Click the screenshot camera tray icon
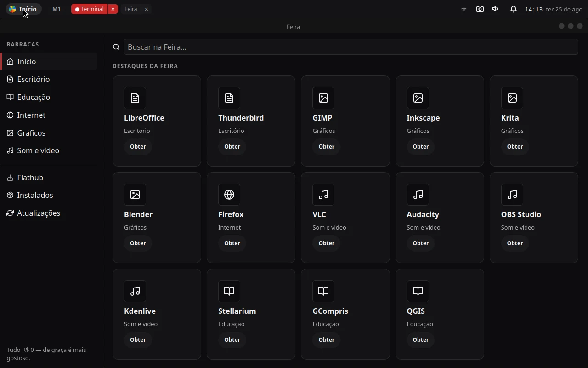588x368 pixels. point(480,9)
